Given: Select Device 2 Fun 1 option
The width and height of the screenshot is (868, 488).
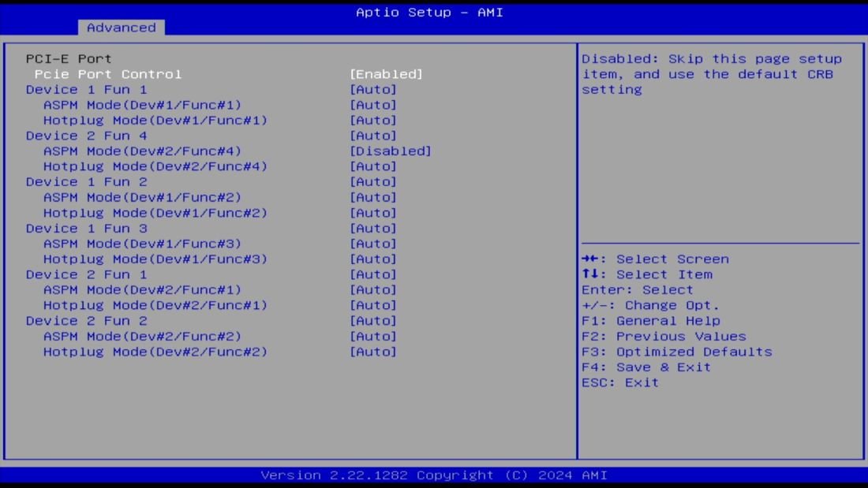Looking at the screenshot, I should pos(86,275).
